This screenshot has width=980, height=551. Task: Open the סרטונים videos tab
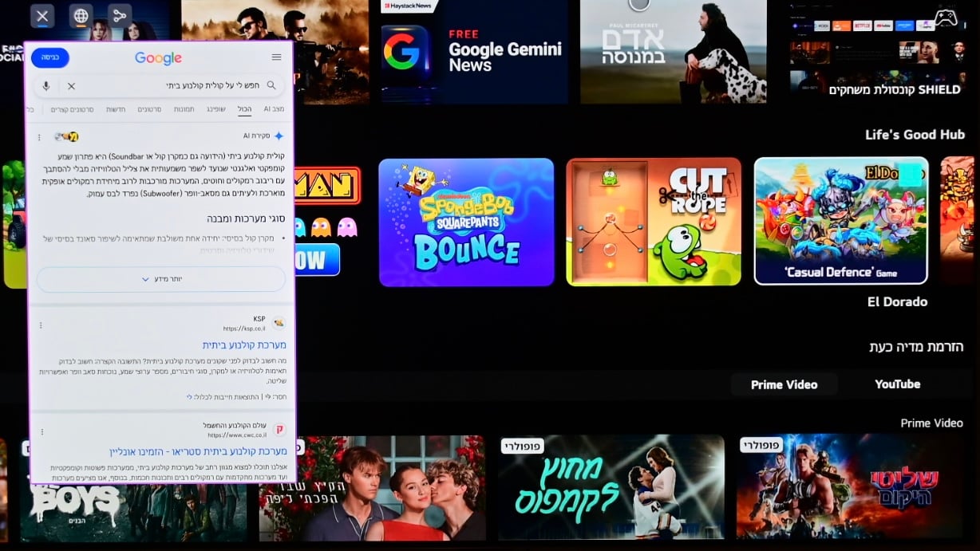149,109
